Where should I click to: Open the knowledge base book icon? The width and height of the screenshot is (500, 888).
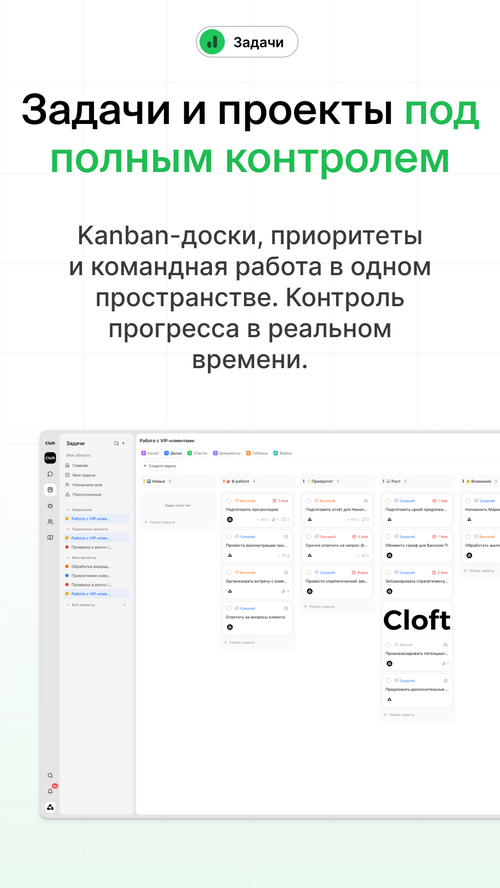point(50,537)
